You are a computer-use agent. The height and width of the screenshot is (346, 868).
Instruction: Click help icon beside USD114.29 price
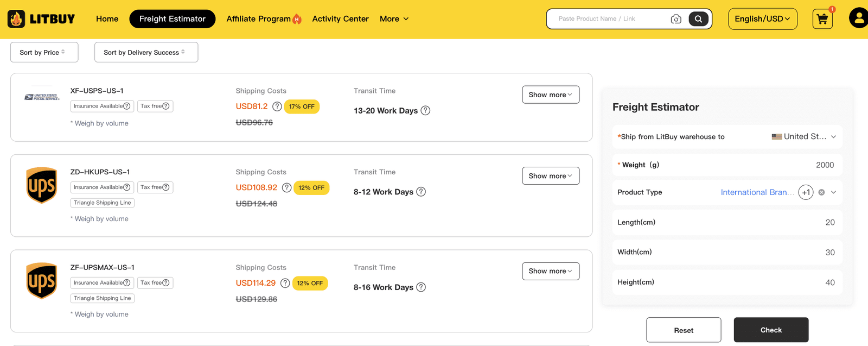[285, 284]
